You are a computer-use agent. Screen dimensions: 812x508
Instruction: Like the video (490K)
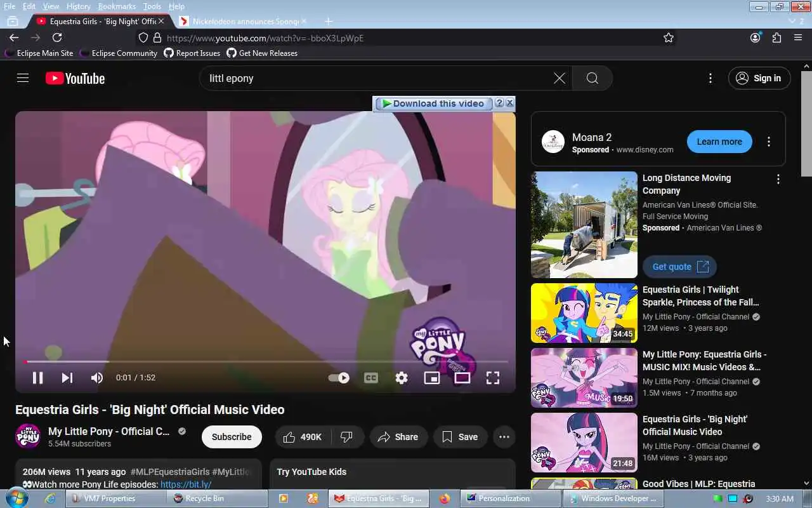(x=303, y=437)
